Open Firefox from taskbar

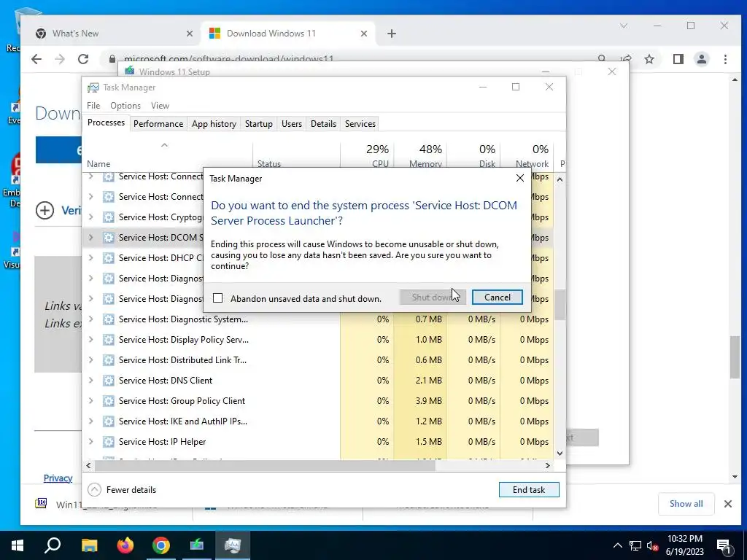125,545
